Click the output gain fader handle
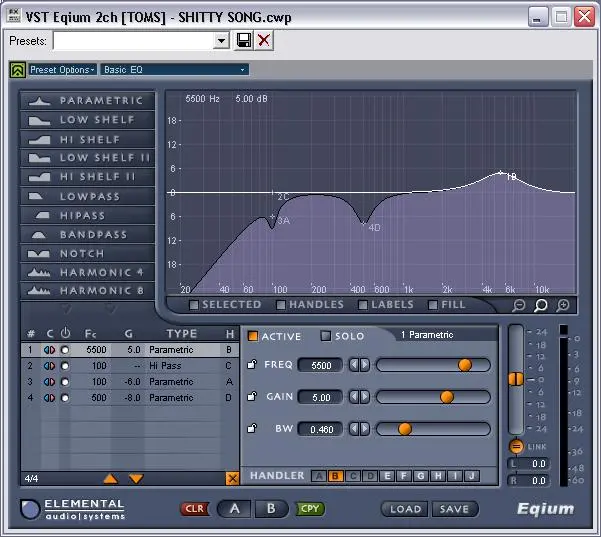 point(516,379)
